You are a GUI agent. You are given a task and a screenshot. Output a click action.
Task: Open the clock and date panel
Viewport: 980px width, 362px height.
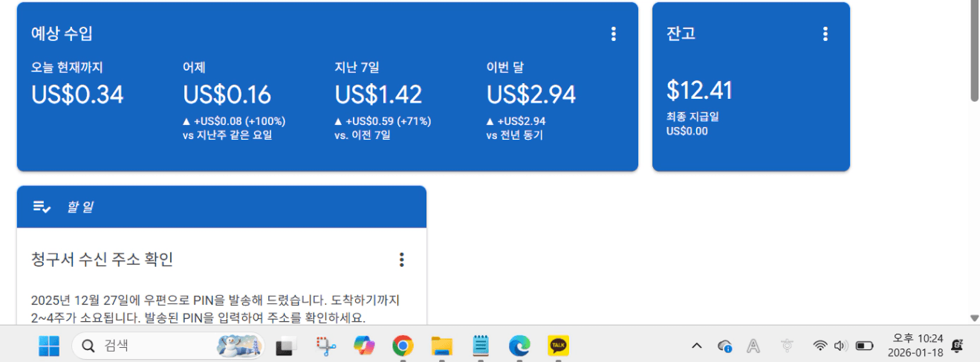click(x=915, y=346)
